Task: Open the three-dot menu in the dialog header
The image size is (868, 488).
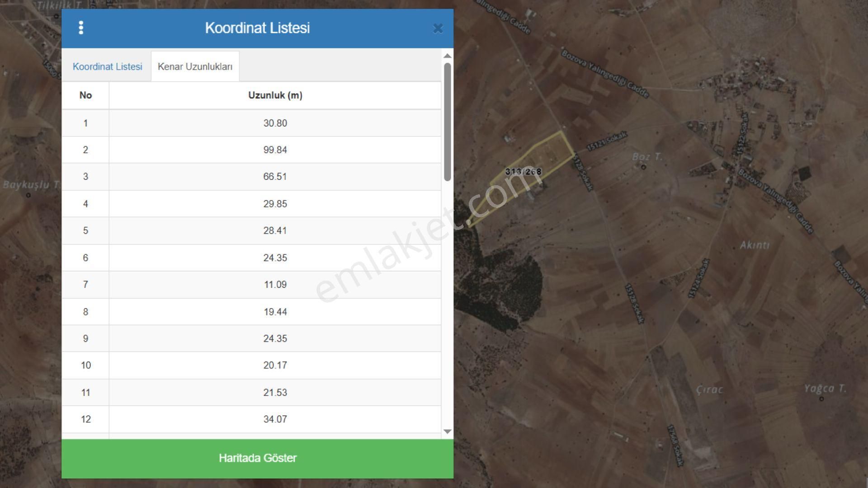Action: click(82, 28)
